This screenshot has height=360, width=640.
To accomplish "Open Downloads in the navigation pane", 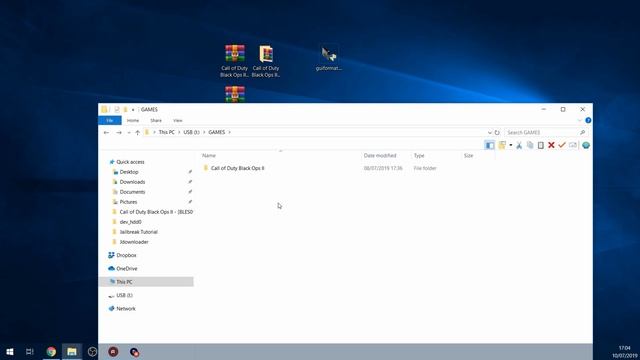I will [132, 182].
